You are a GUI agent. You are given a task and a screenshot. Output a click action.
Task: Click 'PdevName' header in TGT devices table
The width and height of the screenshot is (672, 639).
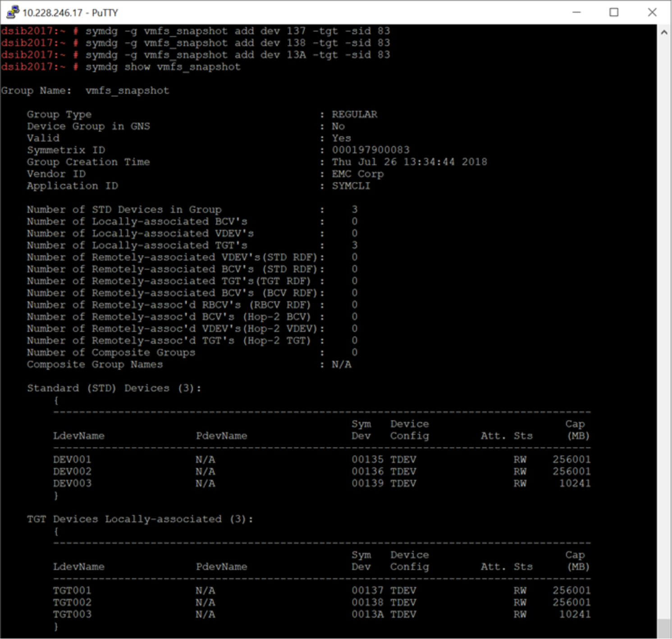pos(221,567)
